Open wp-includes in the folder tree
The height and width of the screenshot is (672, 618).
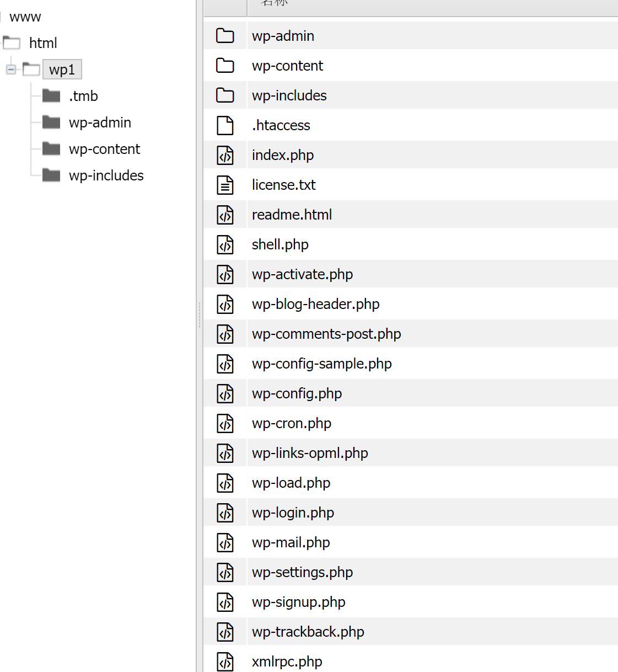tap(106, 175)
